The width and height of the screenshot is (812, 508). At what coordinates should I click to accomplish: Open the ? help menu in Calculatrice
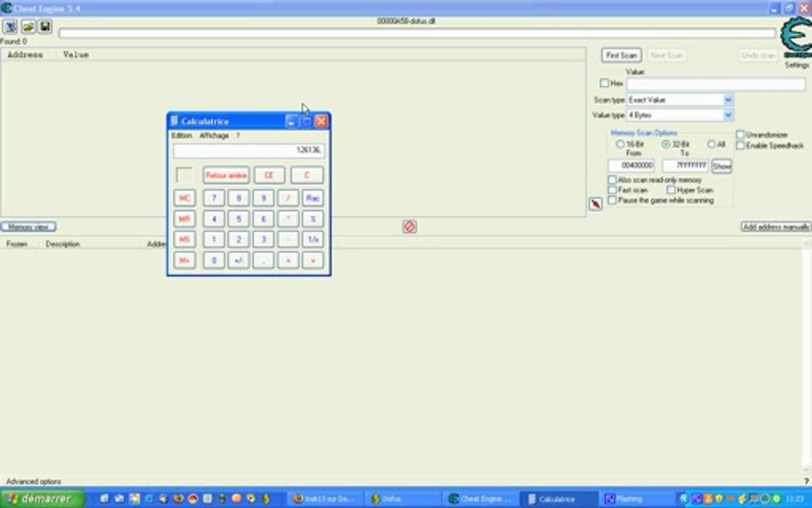coord(238,135)
